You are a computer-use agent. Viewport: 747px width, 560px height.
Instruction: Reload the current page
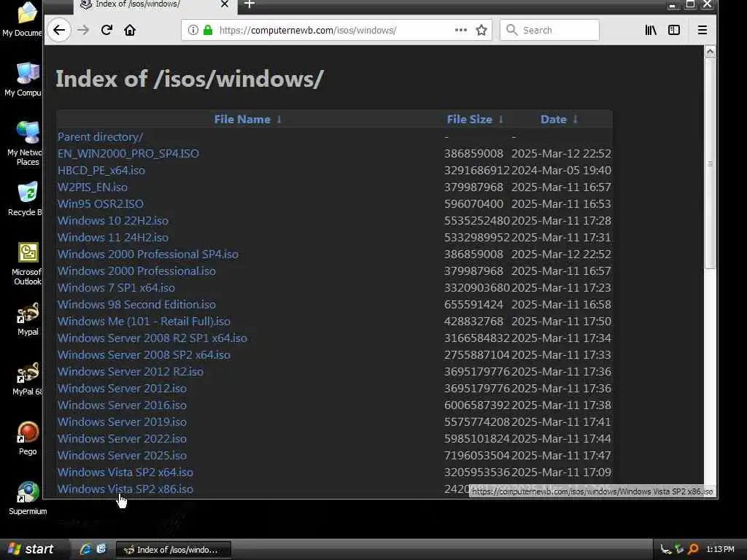coord(107,30)
